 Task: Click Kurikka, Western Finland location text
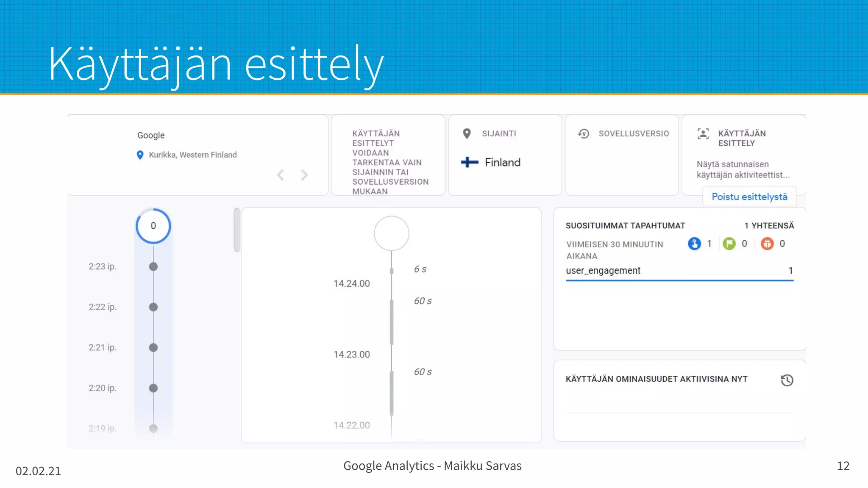pyautogui.click(x=193, y=155)
